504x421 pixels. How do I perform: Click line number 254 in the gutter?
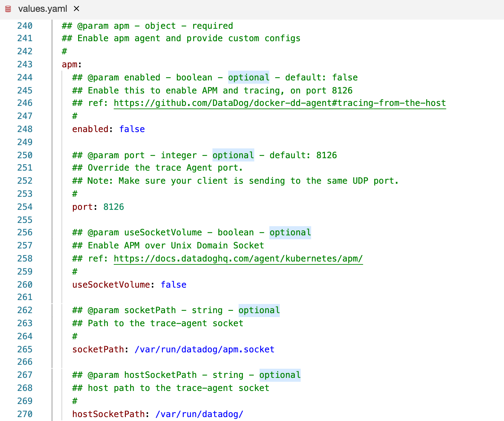[x=25, y=207]
